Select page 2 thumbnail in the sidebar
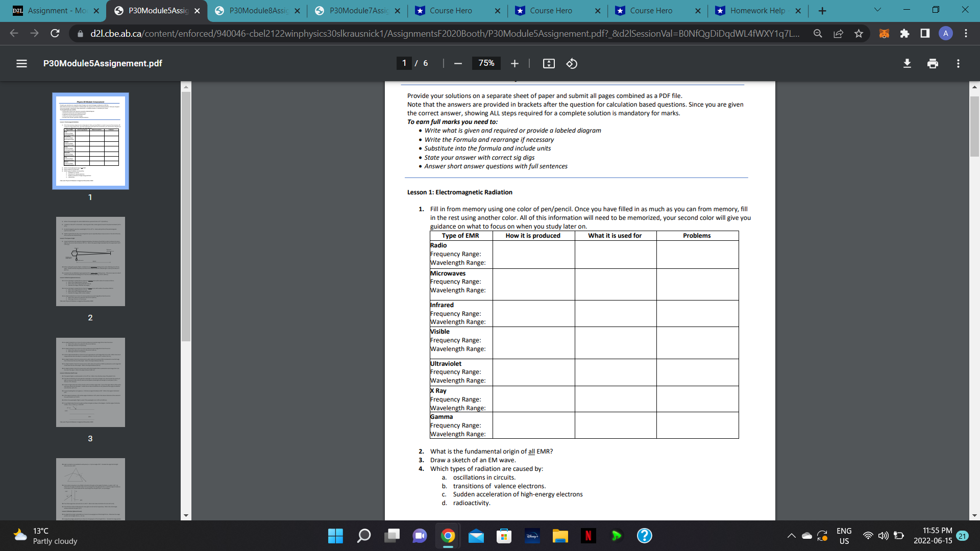Image resolution: width=980 pixels, height=551 pixels. pyautogui.click(x=90, y=261)
